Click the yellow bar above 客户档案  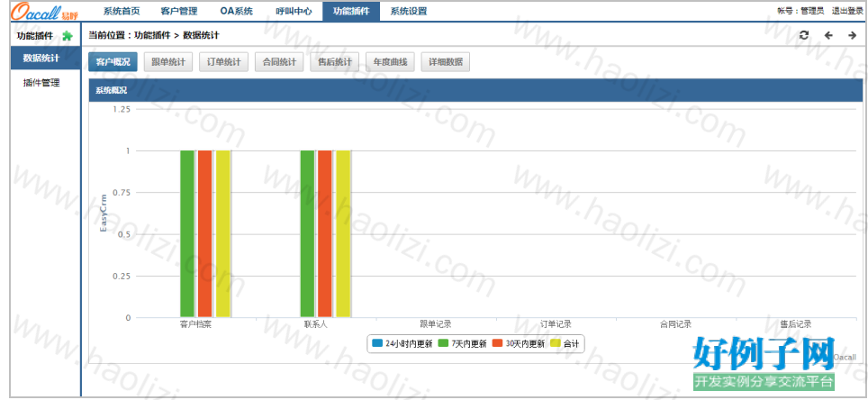222,234
